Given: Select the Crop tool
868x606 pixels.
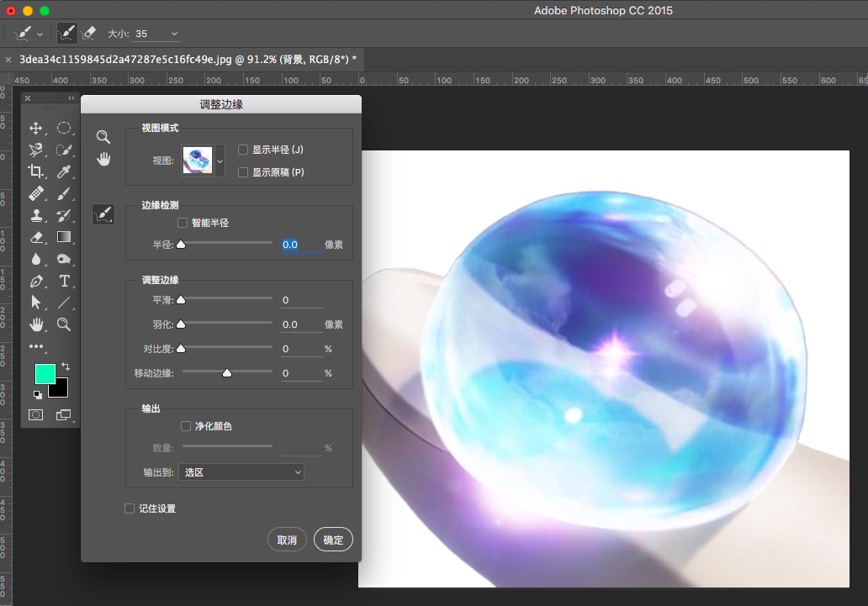Looking at the screenshot, I should pos(36,171).
